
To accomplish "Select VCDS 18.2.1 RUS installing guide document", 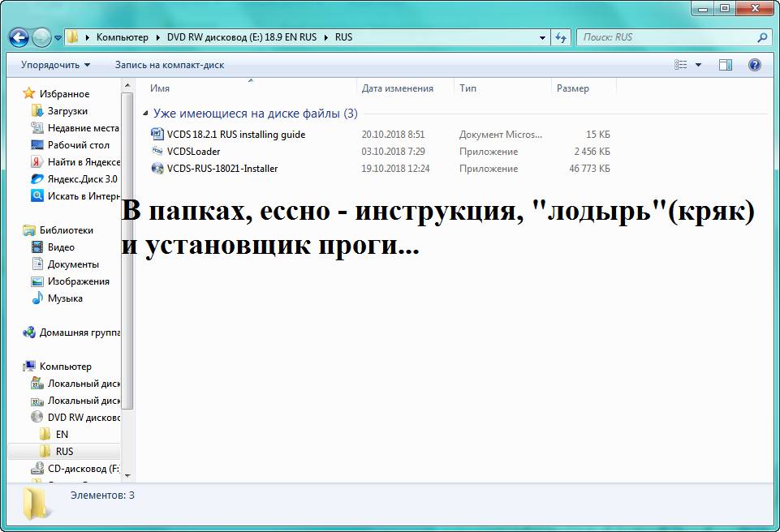I will pyautogui.click(x=235, y=135).
